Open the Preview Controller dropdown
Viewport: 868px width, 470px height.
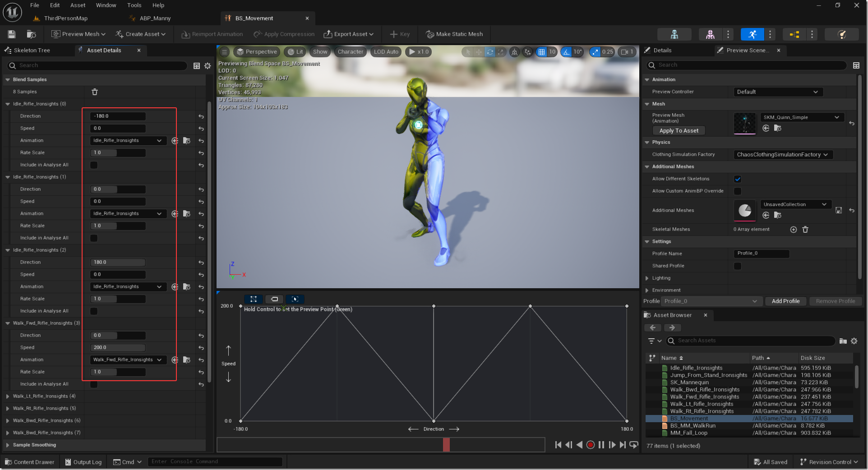point(778,92)
